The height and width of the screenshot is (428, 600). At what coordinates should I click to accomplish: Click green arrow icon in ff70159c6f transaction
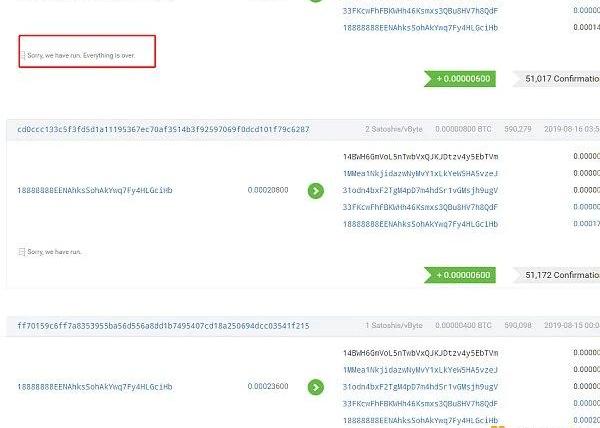316,387
